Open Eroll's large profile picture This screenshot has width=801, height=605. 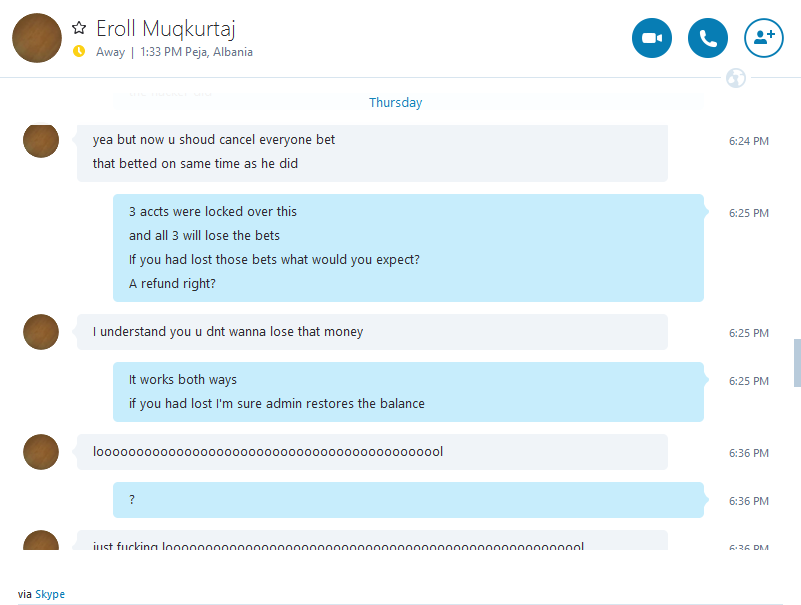37,38
